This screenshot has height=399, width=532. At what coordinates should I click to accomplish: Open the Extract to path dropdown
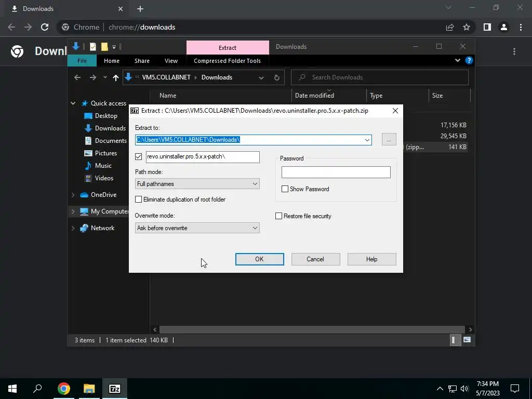[367, 140]
